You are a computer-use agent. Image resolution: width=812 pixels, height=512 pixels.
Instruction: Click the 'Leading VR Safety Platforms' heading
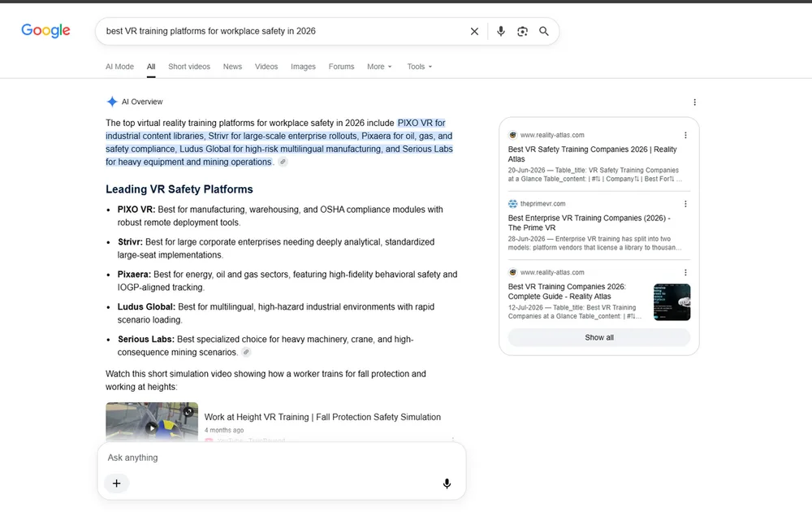pyautogui.click(x=179, y=189)
